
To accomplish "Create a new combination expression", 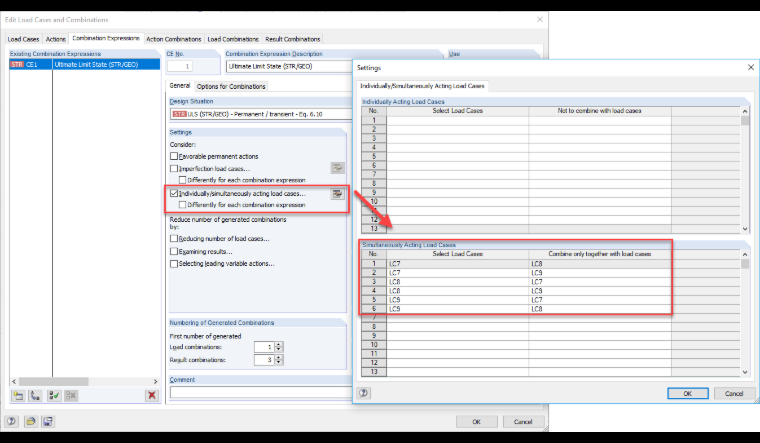I will 18,396.
